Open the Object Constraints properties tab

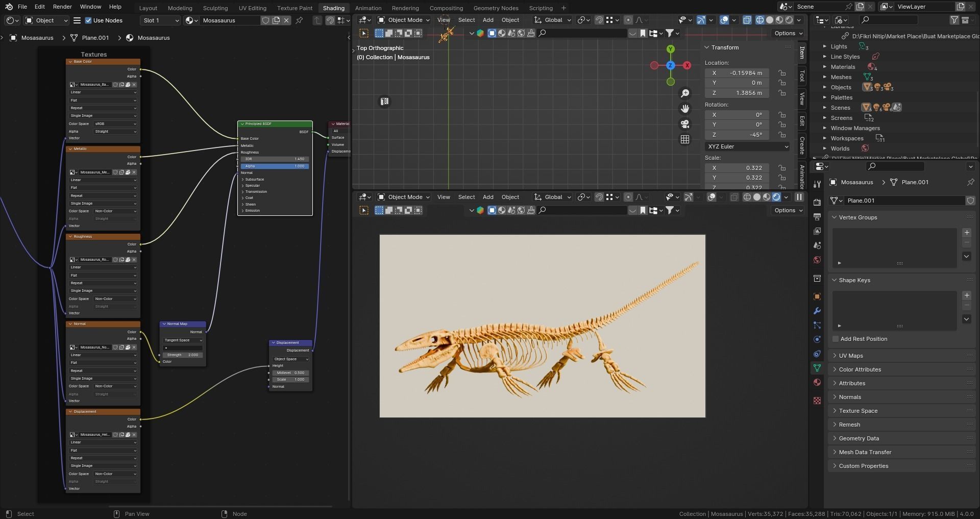pos(817,354)
